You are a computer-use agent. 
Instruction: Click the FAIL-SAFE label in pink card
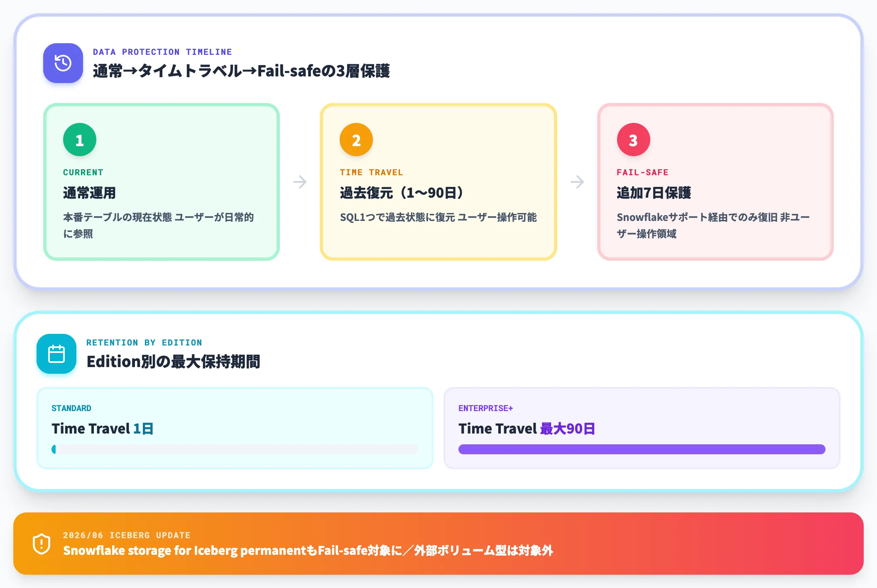click(642, 172)
